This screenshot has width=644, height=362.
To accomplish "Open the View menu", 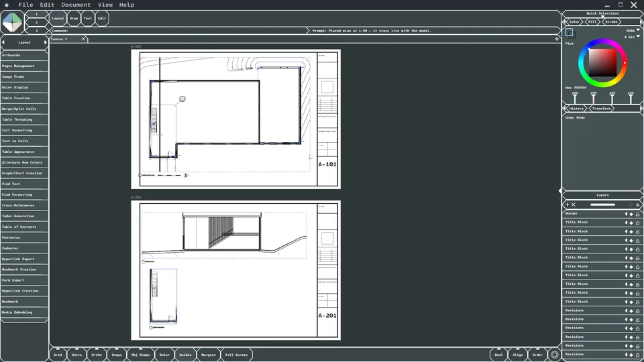I will tap(105, 5).
